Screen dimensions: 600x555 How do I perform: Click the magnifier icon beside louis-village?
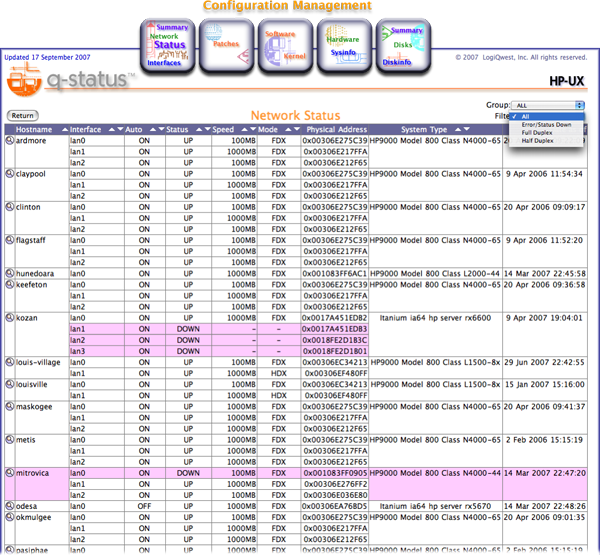[x=10, y=362]
